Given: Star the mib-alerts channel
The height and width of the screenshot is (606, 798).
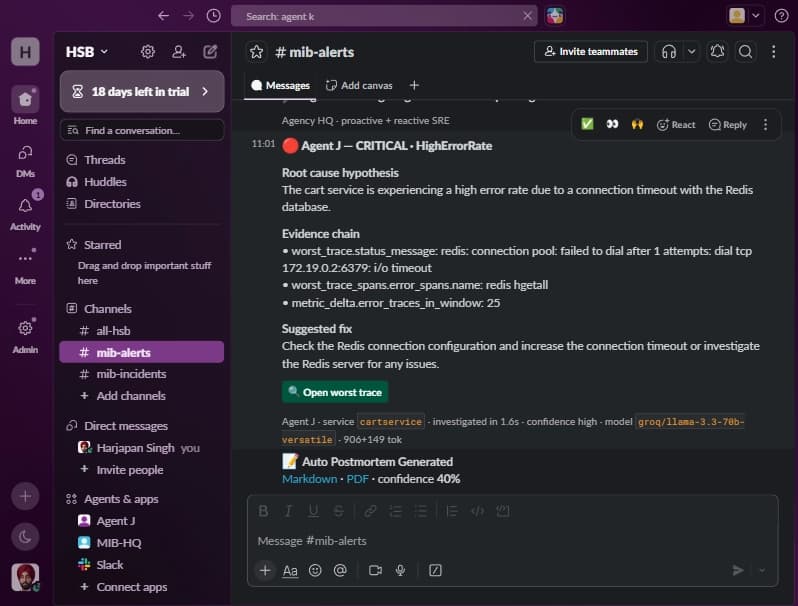Looking at the screenshot, I should tap(256, 52).
